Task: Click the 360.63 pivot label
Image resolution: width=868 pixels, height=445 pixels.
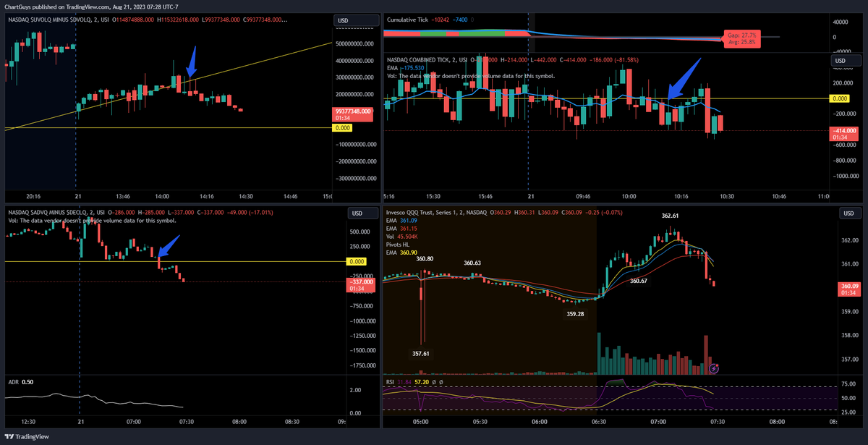Action: 472,263
